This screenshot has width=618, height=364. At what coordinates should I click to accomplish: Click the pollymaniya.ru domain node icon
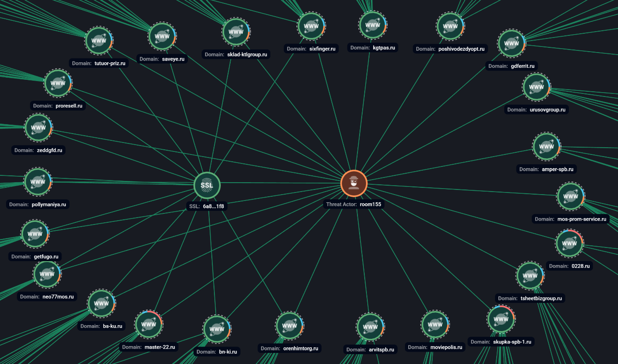point(38,182)
